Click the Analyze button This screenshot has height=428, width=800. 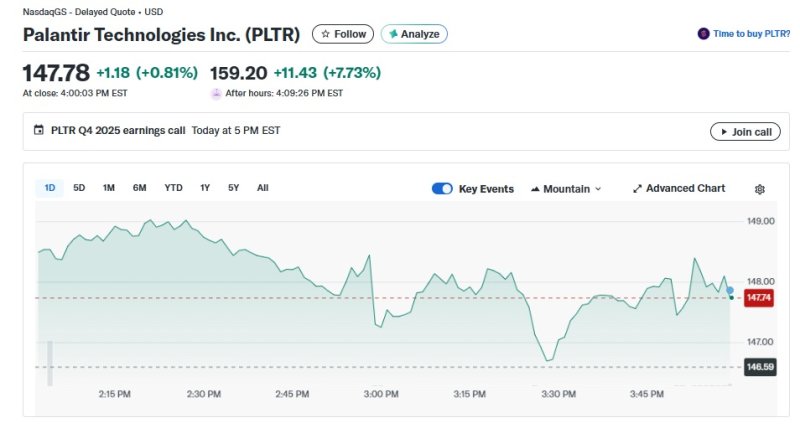tap(414, 34)
